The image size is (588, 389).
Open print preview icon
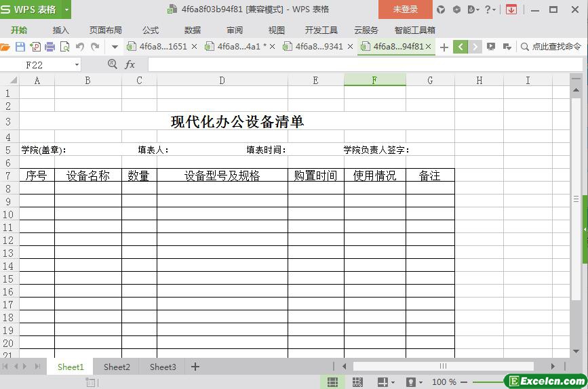tap(65, 47)
